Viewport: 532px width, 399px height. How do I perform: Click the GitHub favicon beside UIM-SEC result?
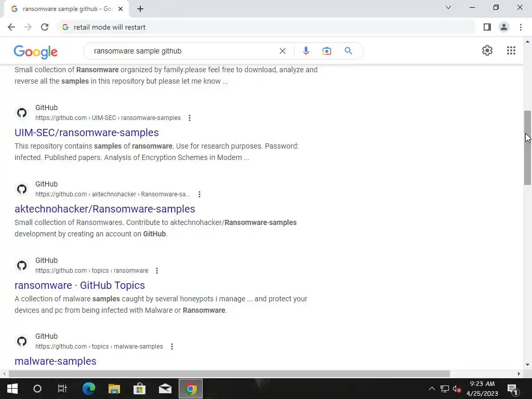pos(22,113)
